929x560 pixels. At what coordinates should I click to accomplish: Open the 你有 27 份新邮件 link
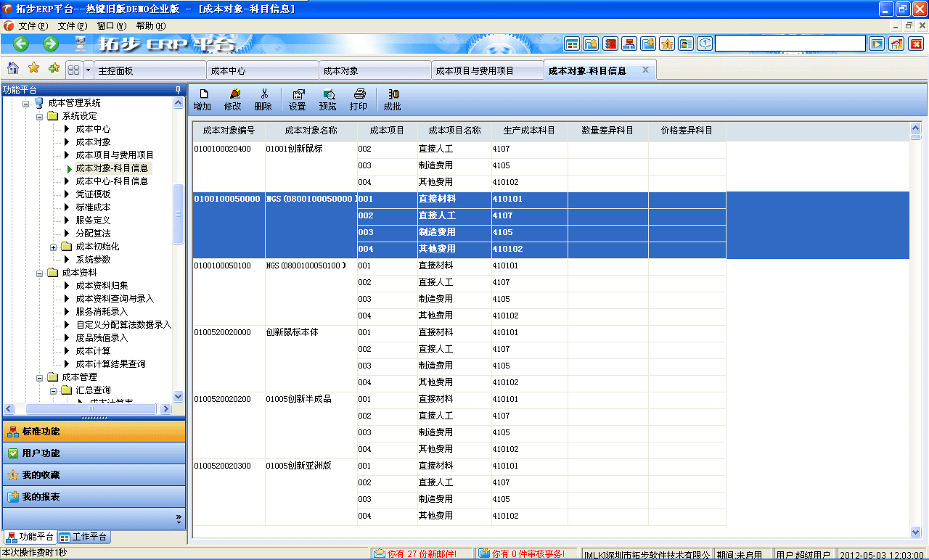417,552
